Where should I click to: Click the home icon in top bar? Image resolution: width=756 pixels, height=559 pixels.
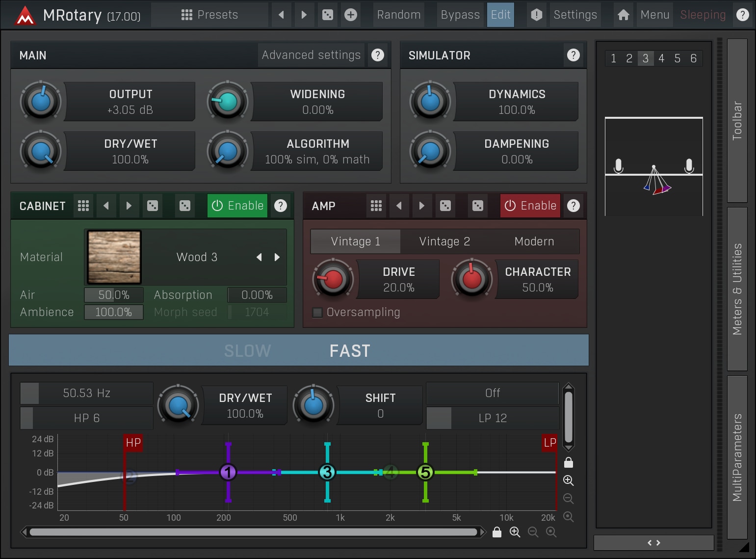coord(623,15)
